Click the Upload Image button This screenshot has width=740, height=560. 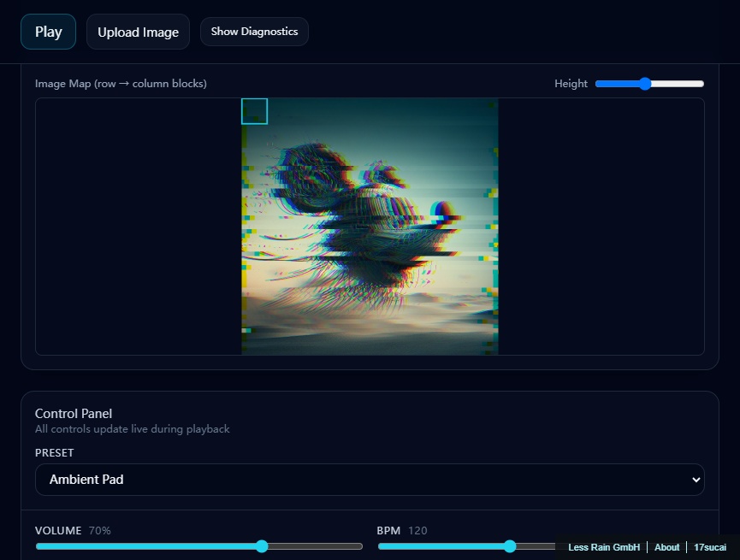[138, 32]
